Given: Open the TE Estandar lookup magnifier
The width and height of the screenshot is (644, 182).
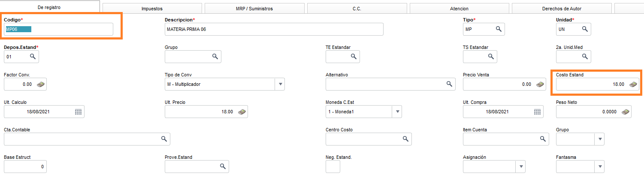Looking at the screenshot, I should point(354,56).
